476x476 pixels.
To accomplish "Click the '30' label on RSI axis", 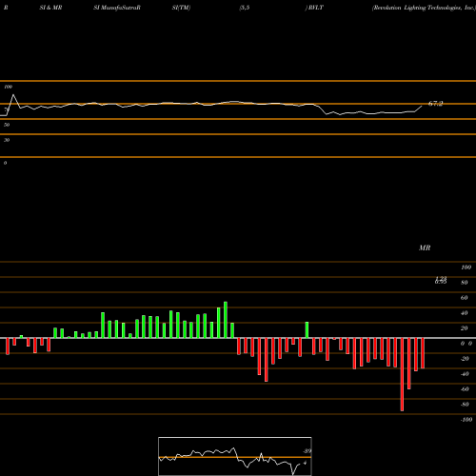I will click(x=7, y=140).
